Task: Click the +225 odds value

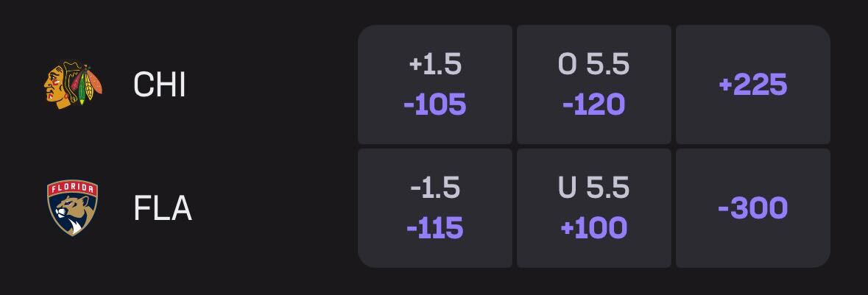Action: pyautogui.click(x=752, y=85)
